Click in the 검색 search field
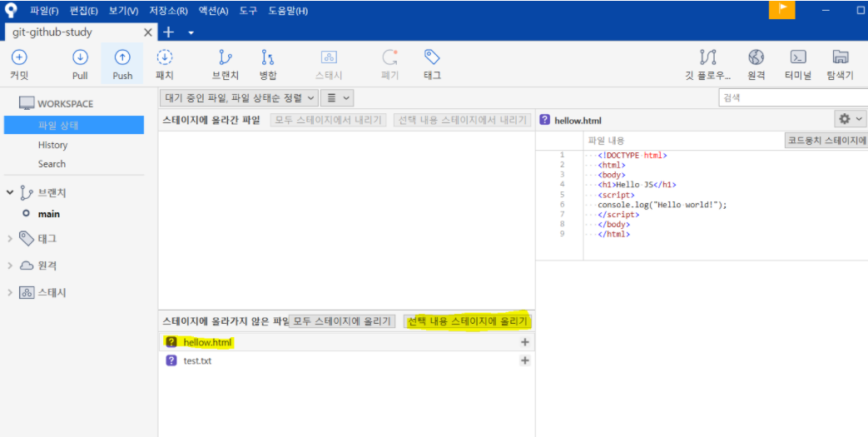Screen dimensions: 868x437 click(793, 97)
